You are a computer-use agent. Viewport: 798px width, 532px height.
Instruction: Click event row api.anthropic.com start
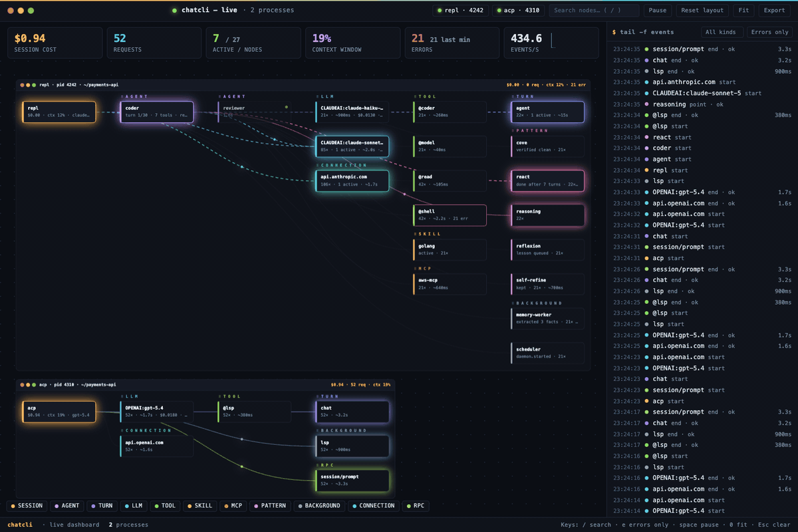tap(702, 82)
